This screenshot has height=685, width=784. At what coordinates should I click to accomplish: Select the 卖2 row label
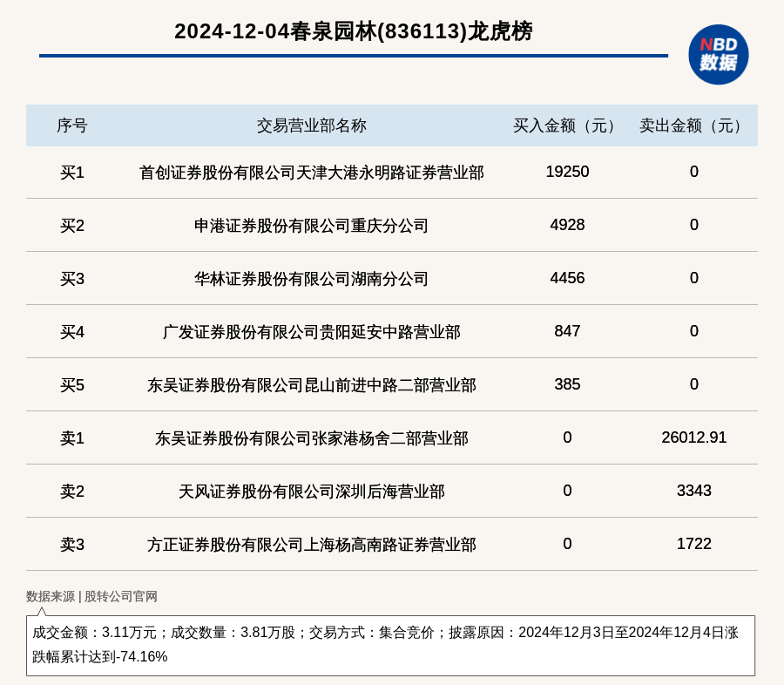(x=72, y=492)
